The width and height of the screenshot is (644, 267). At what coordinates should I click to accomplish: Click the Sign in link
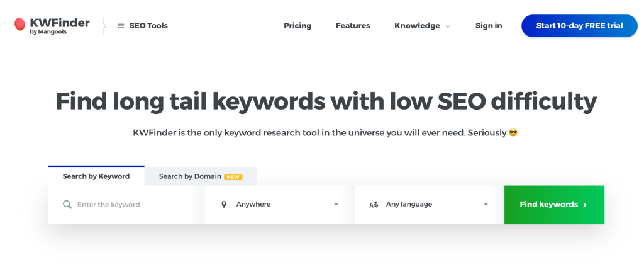point(489,26)
